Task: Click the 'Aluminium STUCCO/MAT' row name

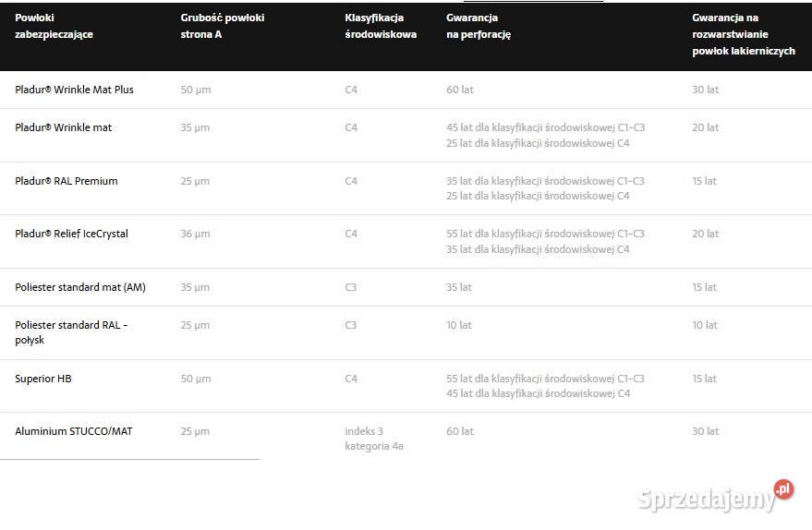Action: pyautogui.click(x=73, y=431)
